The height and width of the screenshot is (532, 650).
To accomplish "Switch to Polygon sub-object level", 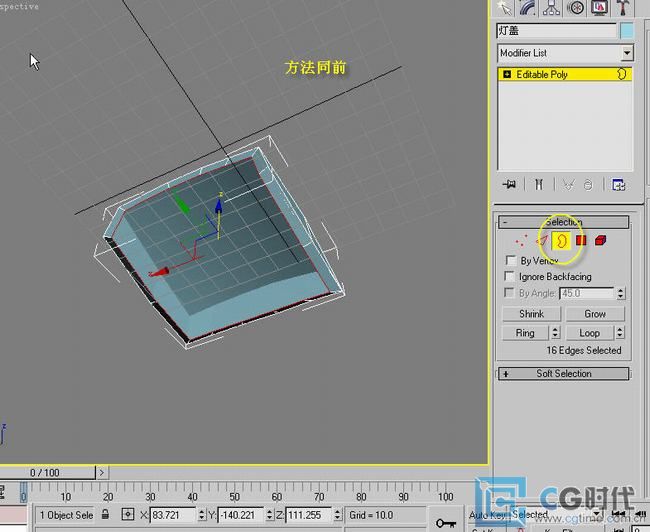I will pos(581,240).
